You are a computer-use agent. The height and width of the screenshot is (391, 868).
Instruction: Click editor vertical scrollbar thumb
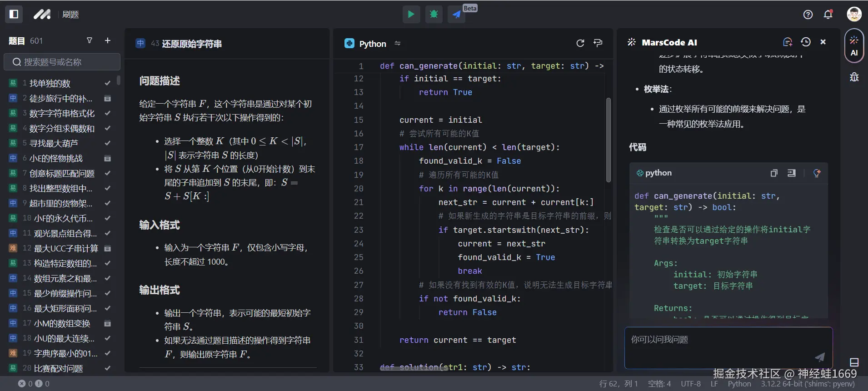608,140
